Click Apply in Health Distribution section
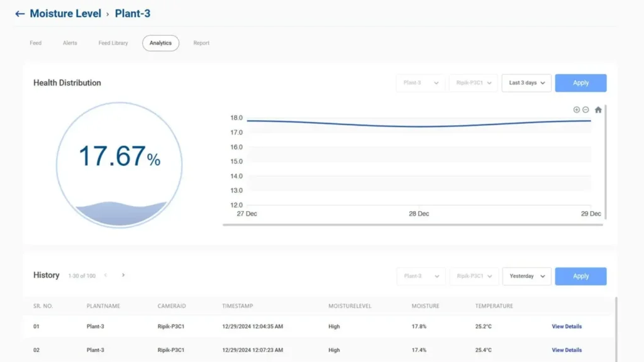The width and height of the screenshot is (644, 362). pyautogui.click(x=580, y=83)
